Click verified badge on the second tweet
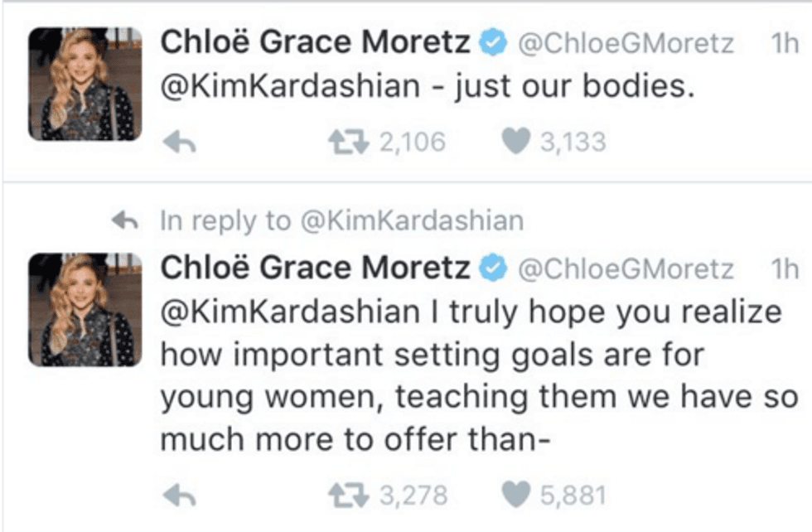The width and height of the screenshot is (812, 532). tap(492, 268)
